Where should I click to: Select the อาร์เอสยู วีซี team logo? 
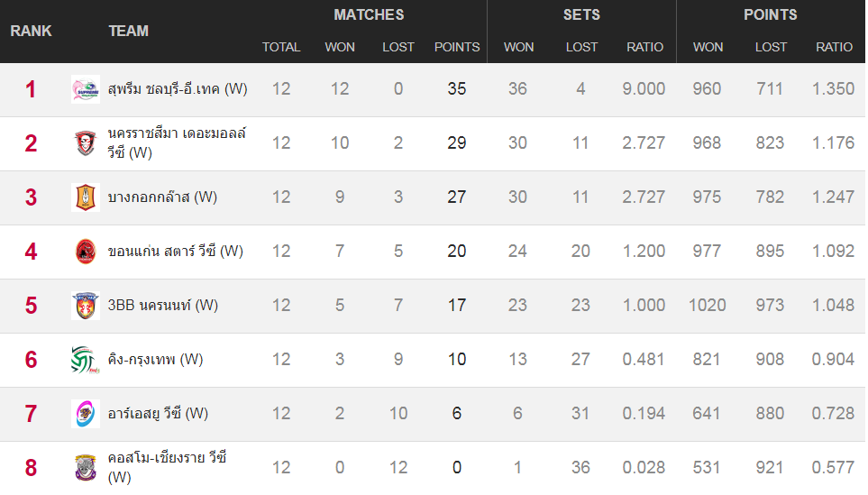tap(86, 414)
